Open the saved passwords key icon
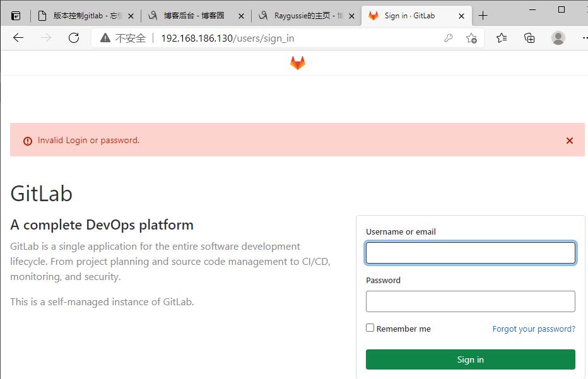 pyautogui.click(x=449, y=38)
